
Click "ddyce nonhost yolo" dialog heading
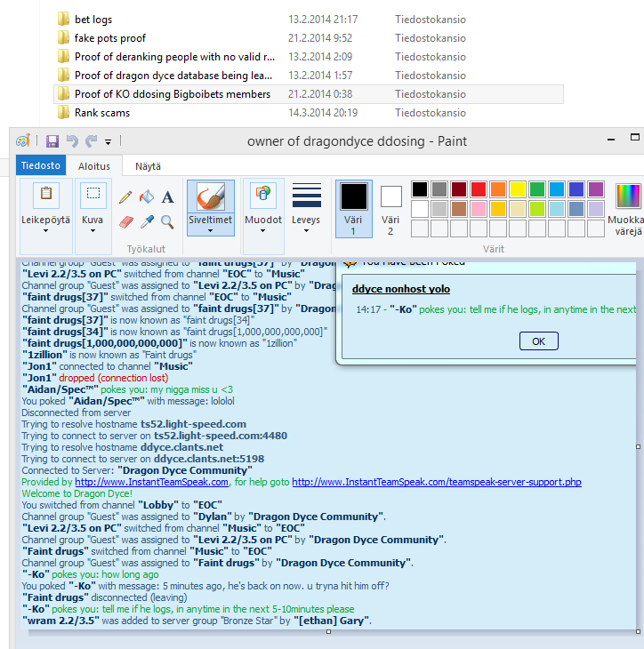click(401, 289)
